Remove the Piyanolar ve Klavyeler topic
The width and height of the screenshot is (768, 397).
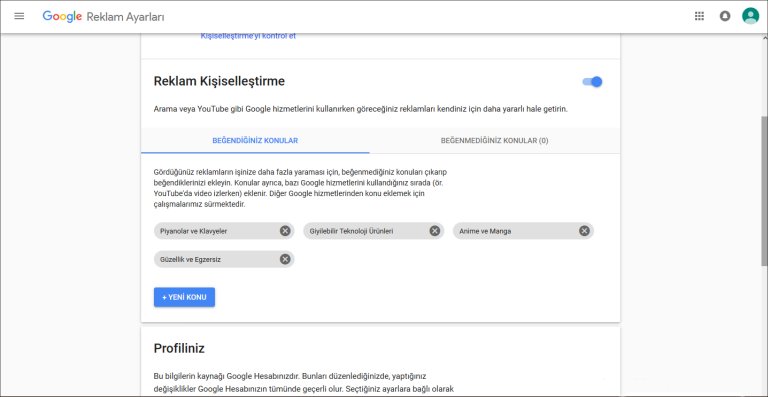tap(285, 231)
